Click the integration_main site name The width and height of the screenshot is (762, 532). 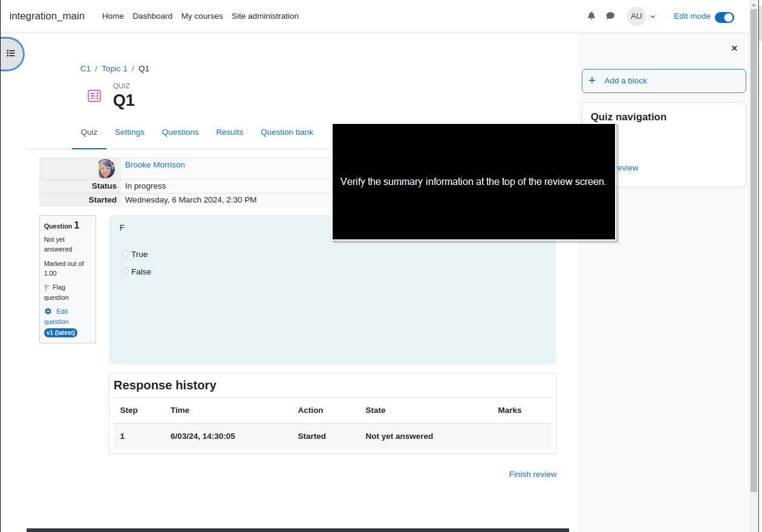(47, 16)
